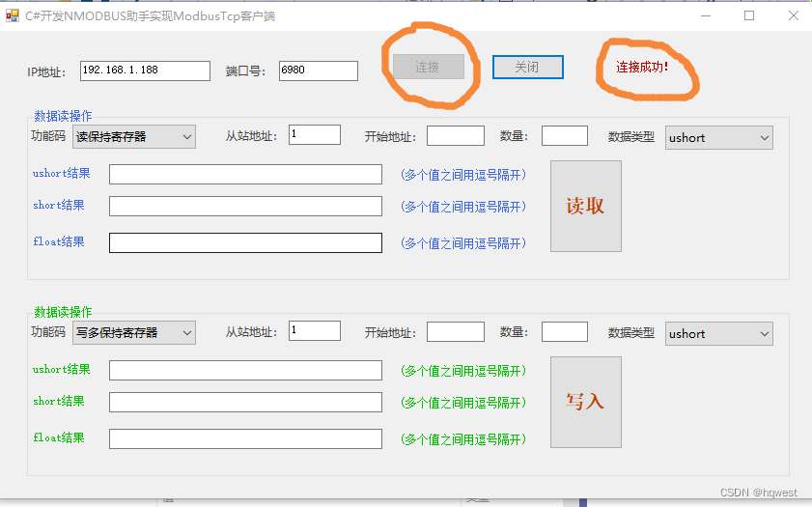
Task: Click the green short结果 label
Action: (x=59, y=402)
